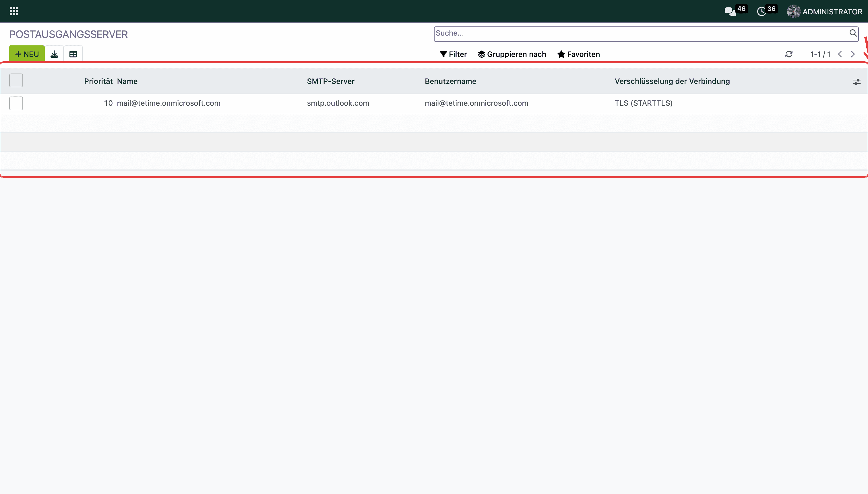The height and width of the screenshot is (494, 868).
Task: Toggle the select-all header checkbox
Action: click(16, 81)
